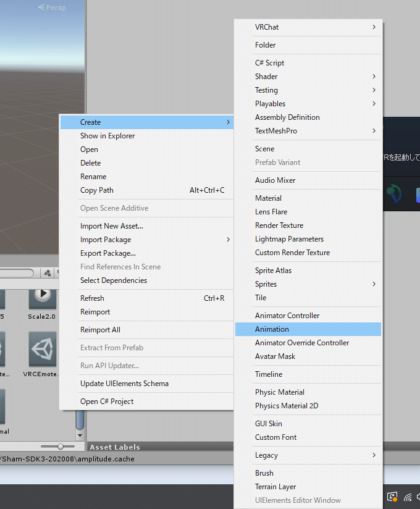Create a new Folder

pyautogui.click(x=308, y=45)
